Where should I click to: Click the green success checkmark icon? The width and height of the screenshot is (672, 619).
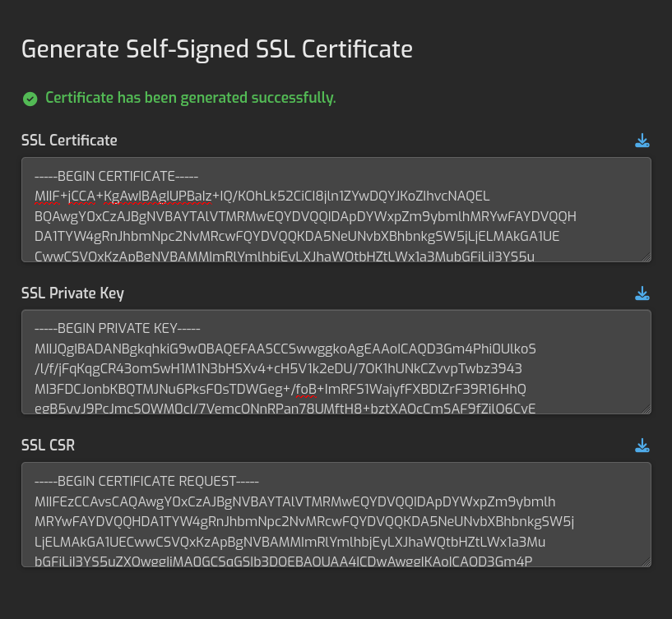[x=30, y=99]
